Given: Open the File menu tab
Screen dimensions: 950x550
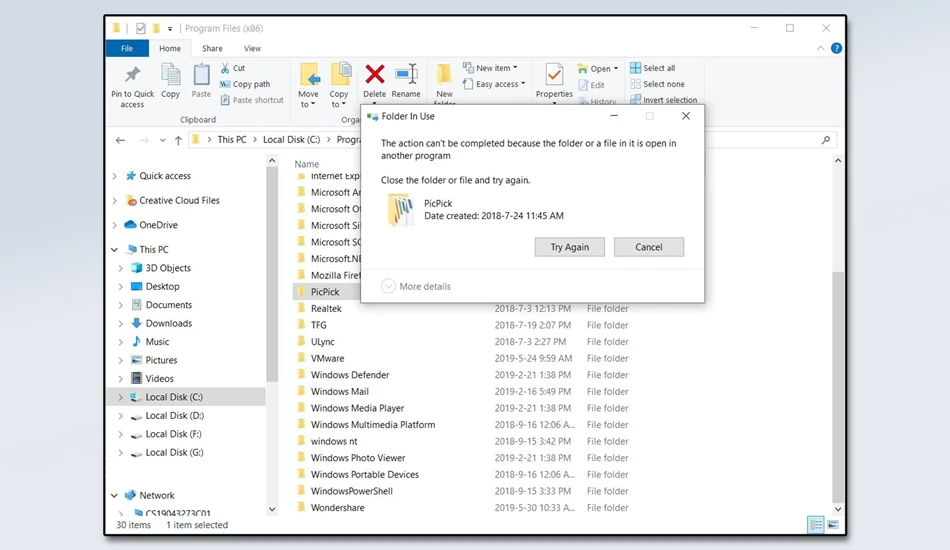Looking at the screenshot, I should click(x=127, y=48).
